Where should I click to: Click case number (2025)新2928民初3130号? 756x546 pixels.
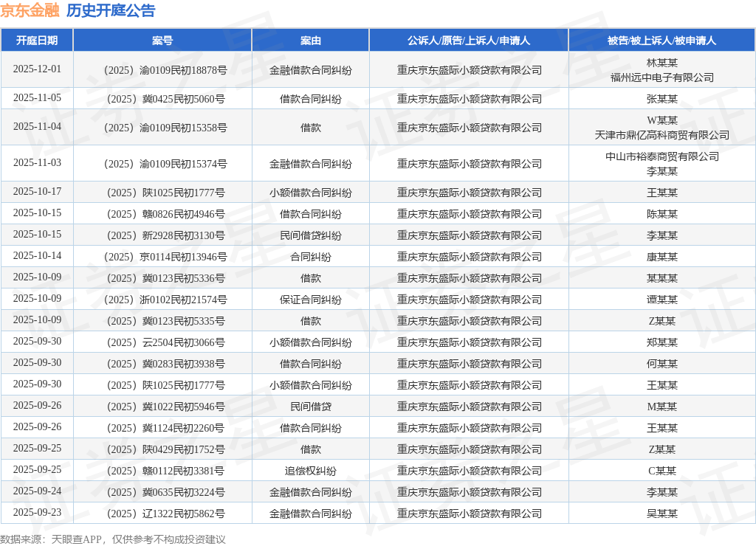tap(165, 235)
